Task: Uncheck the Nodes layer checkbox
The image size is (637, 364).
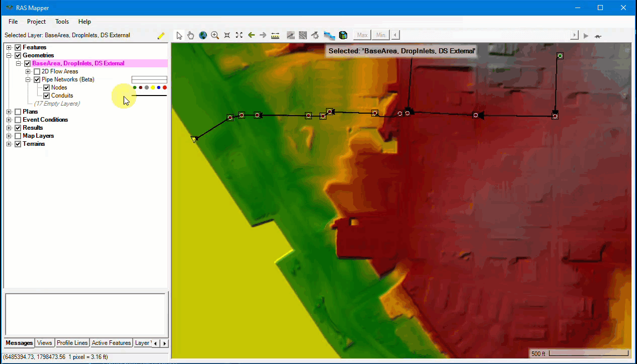Action: click(47, 87)
